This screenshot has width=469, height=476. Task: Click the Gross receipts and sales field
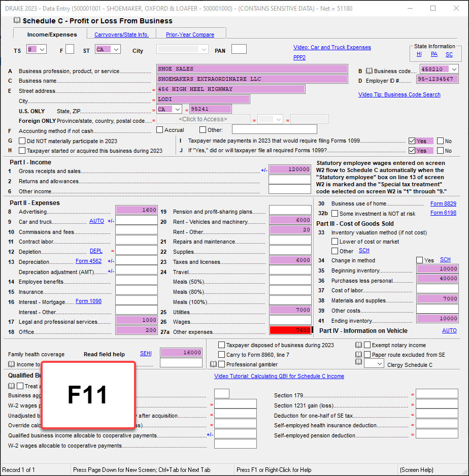[x=290, y=169]
